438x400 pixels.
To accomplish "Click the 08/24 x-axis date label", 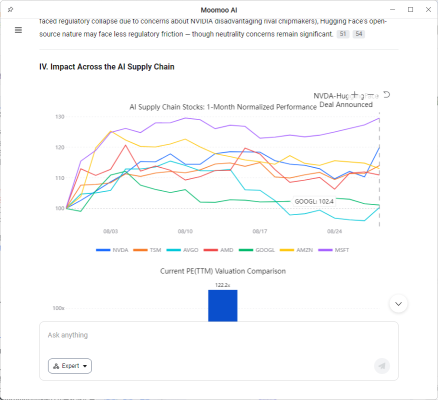I will point(334,231).
